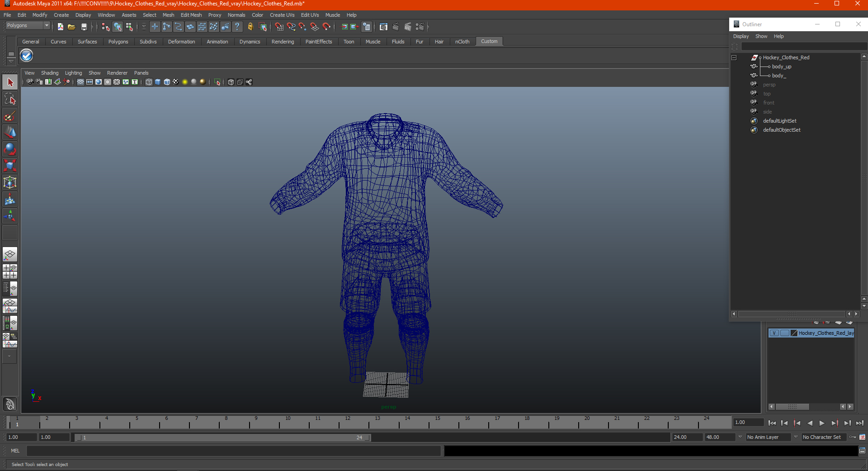Open the Outliner Display menu

pyautogui.click(x=741, y=36)
